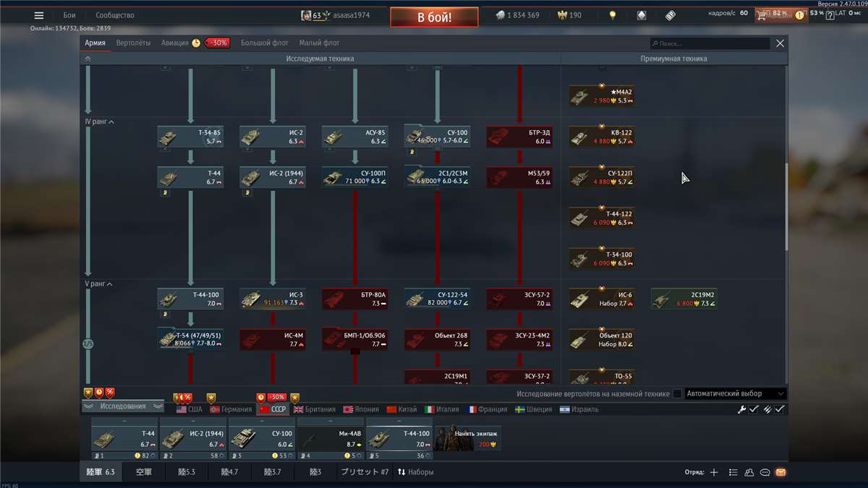Viewport: 868px width, 488px height.
Task: Select Ми-4АВ crew slot
Action: pos(331,439)
